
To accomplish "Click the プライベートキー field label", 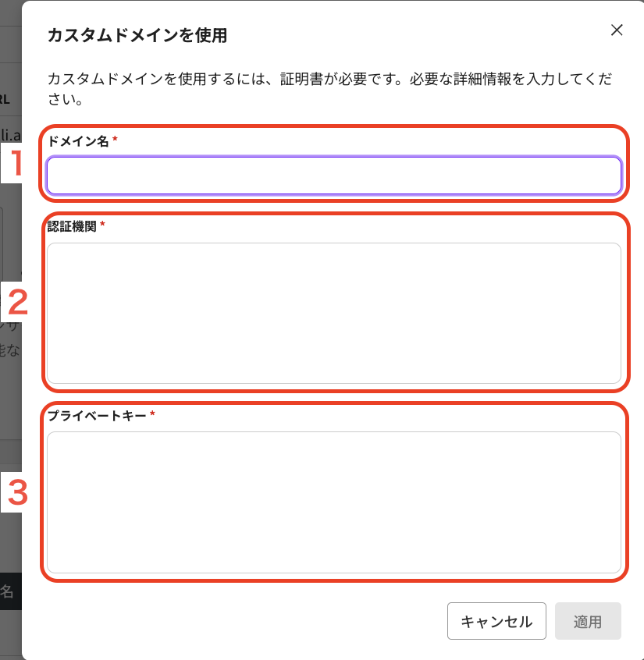I will [97, 416].
